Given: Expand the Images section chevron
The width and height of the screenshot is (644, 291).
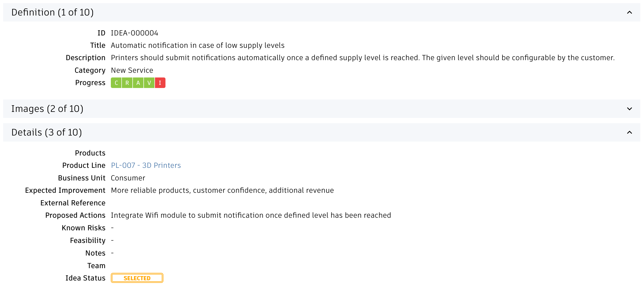Looking at the screenshot, I should click(629, 109).
